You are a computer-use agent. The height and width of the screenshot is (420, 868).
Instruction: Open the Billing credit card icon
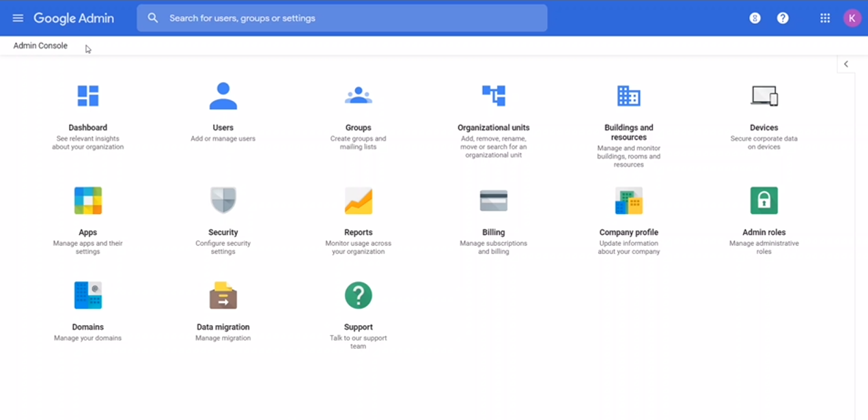494,201
